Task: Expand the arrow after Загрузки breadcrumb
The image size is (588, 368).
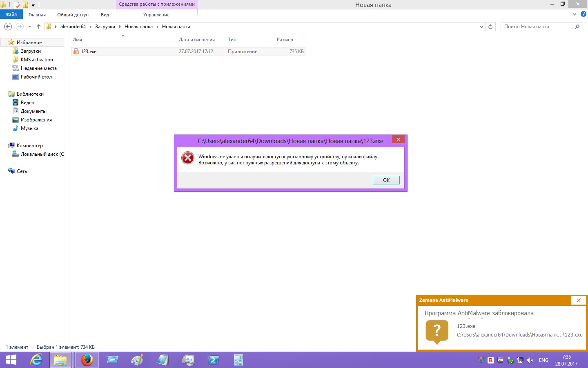Action: pos(120,27)
